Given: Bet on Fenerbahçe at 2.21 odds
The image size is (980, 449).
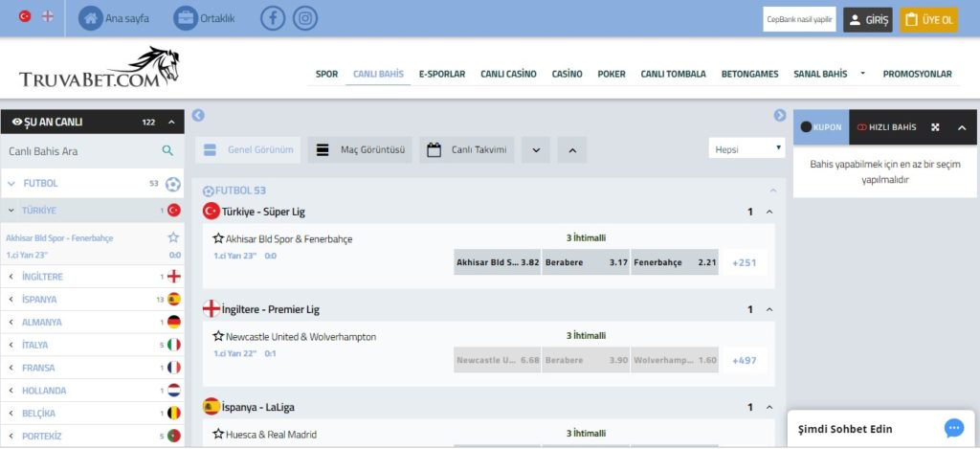Looking at the screenshot, I should (x=675, y=262).
